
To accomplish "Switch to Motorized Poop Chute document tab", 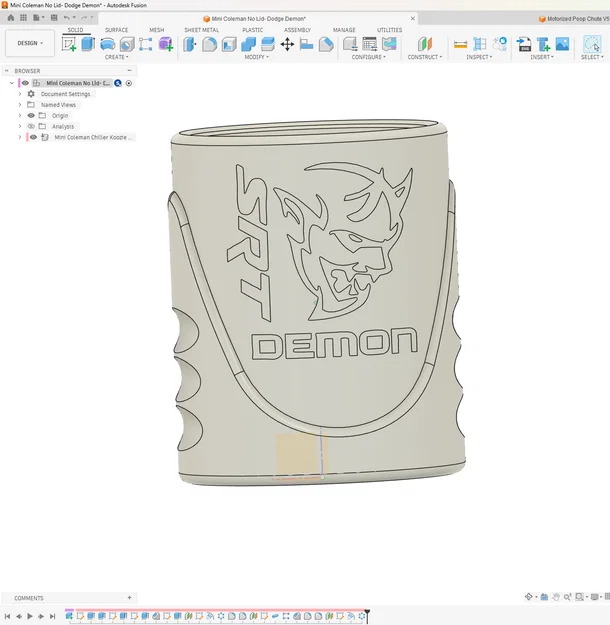I will (x=574, y=19).
